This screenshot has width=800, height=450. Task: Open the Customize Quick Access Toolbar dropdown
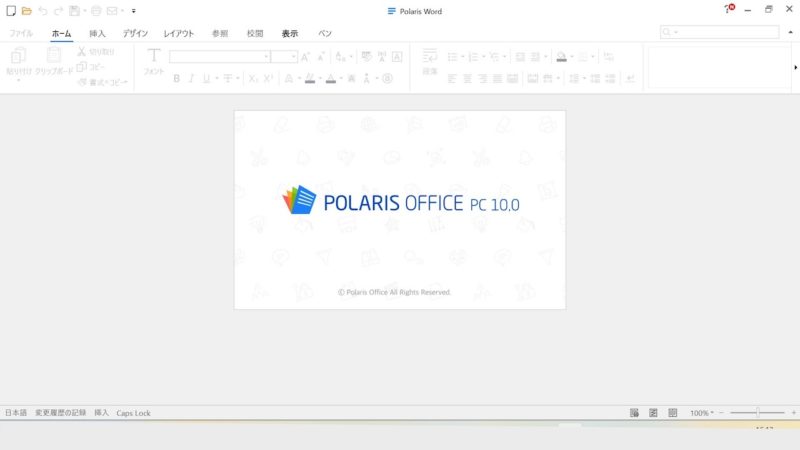133,11
